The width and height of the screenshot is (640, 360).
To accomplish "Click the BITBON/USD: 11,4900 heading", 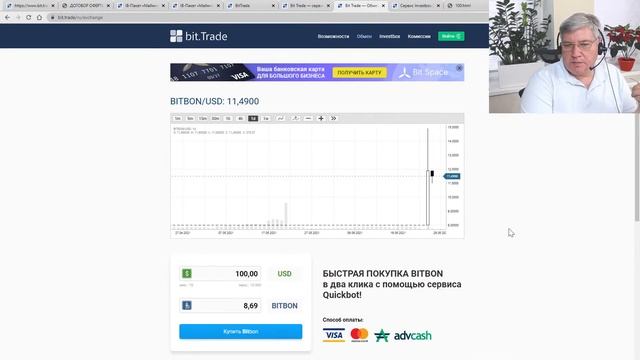I will click(214, 101).
